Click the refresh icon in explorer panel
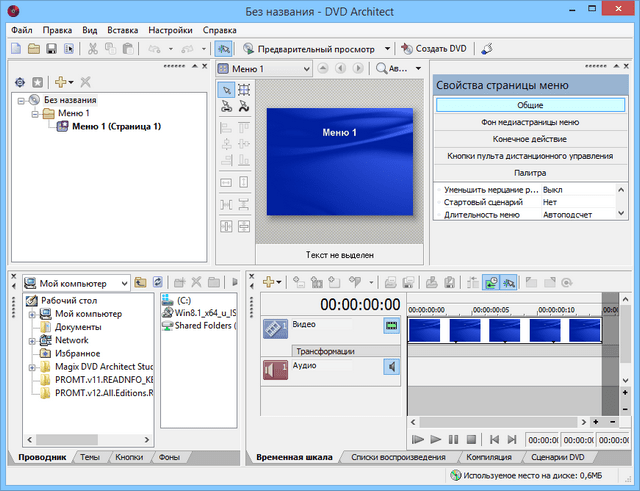Image resolution: width=640 pixels, height=491 pixels. click(x=156, y=283)
